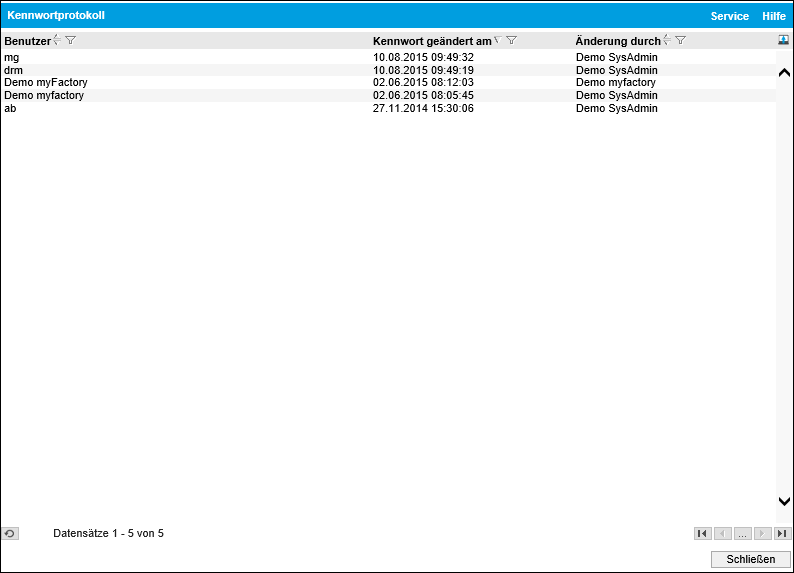794x573 pixels.
Task: Open the Benutzer column filter
Action: 70,40
